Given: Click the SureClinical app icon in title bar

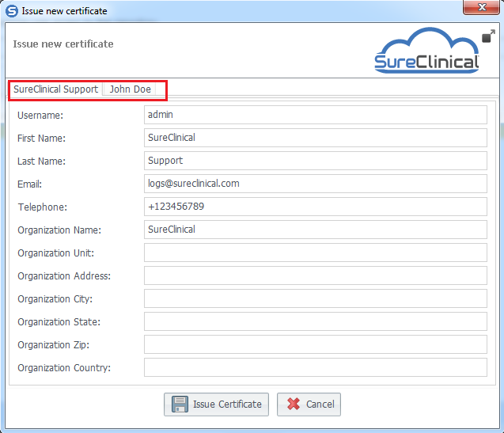Looking at the screenshot, I should [12, 11].
